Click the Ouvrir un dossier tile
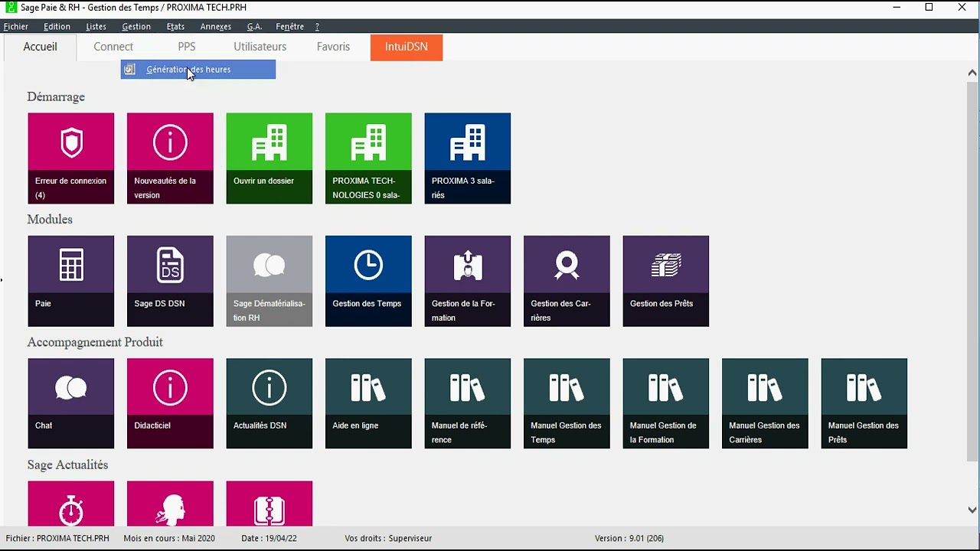 point(269,158)
